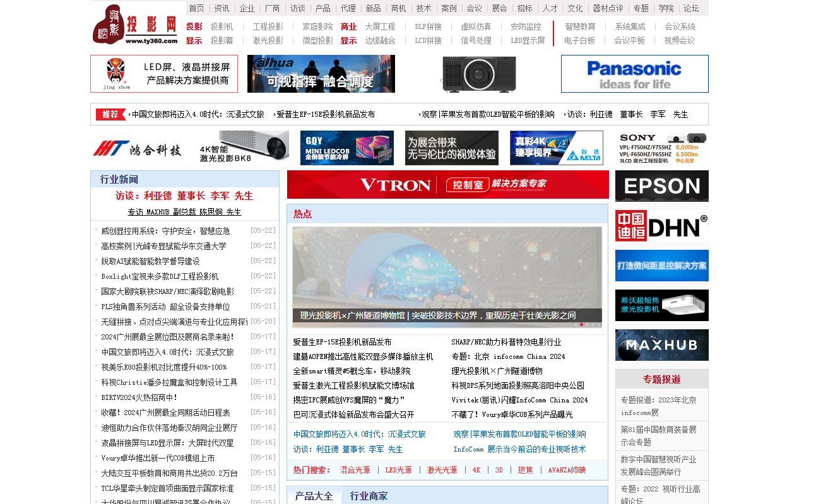
Task: Open news 威创显控用系统：守护安全，智慧应急
Action: pyautogui.click(x=166, y=231)
